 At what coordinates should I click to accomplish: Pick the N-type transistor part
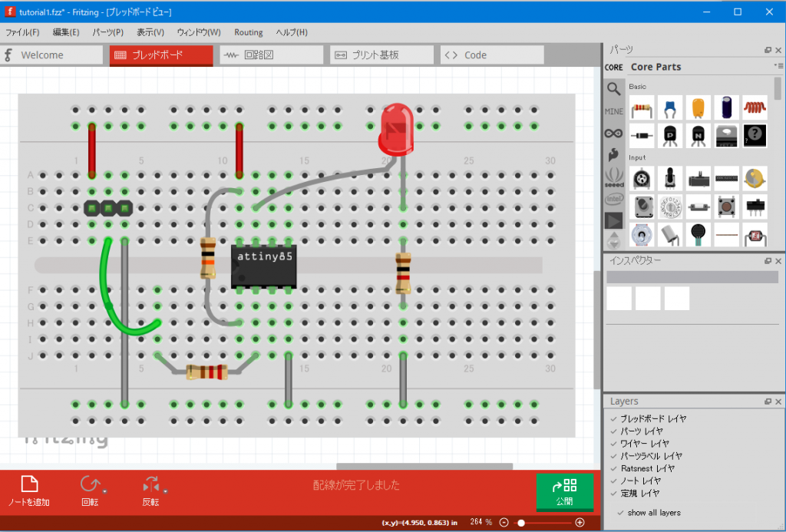coord(698,135)
